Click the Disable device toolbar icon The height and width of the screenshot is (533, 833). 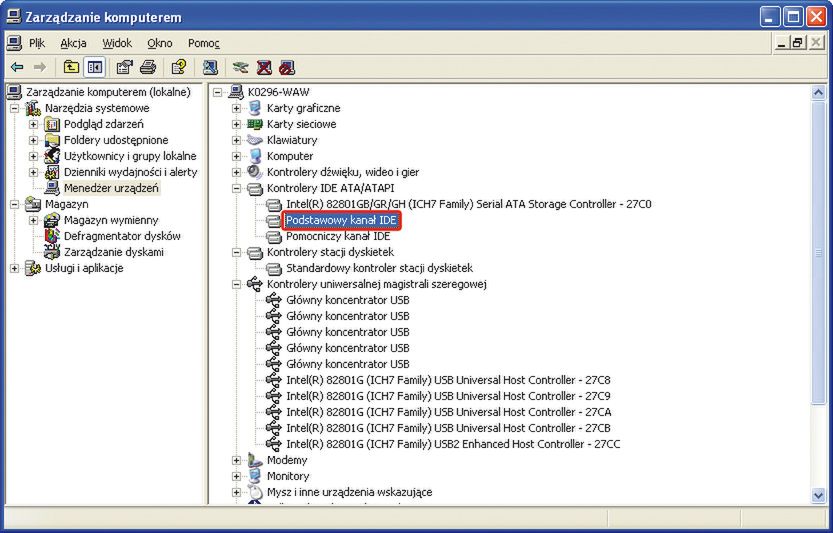pyautogui.click(x=287, y=67)
